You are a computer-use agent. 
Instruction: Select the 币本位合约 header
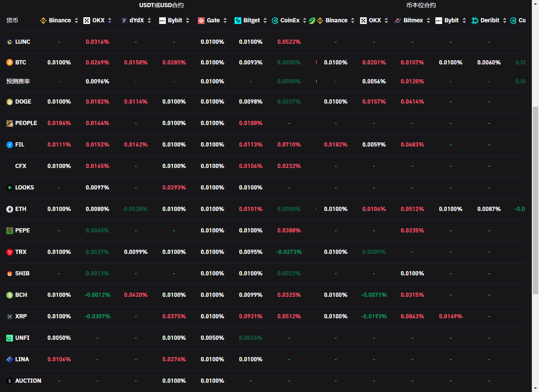click(x=421, y=5)
